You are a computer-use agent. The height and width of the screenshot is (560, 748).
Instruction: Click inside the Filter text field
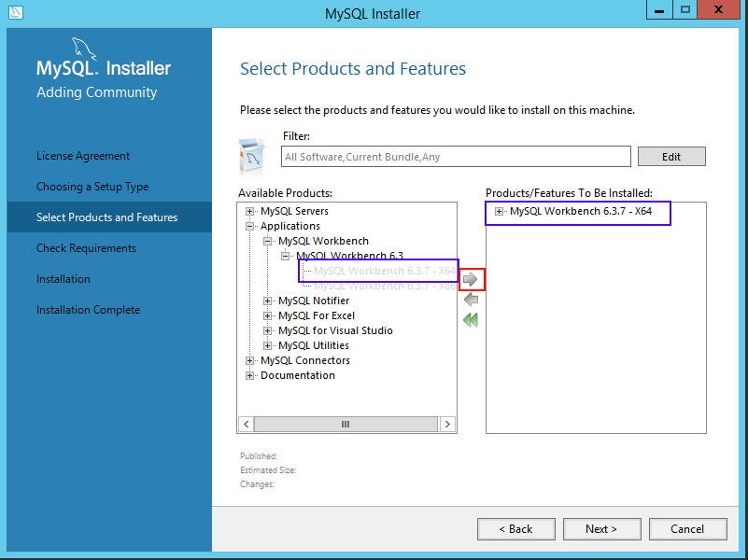click(456, 157)
